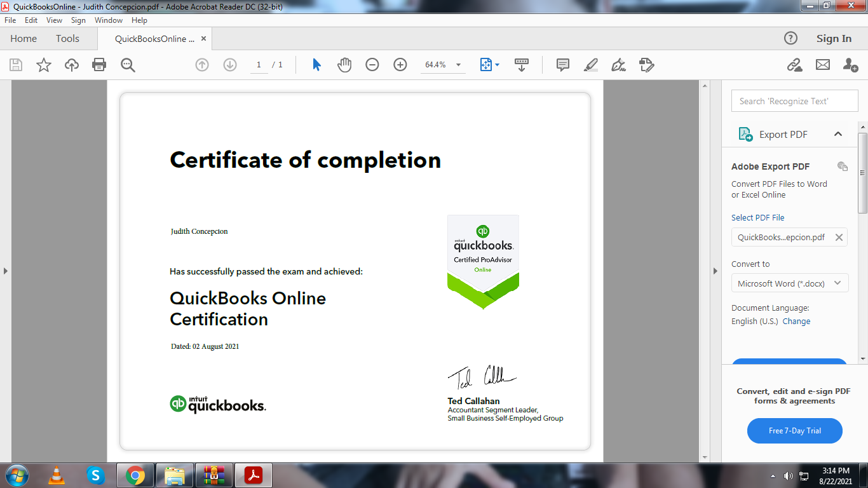Click the Free 7-Day Trial button
Image resolution: width=868 pixels, height=488 pixels.
click(x=795, y=431)
